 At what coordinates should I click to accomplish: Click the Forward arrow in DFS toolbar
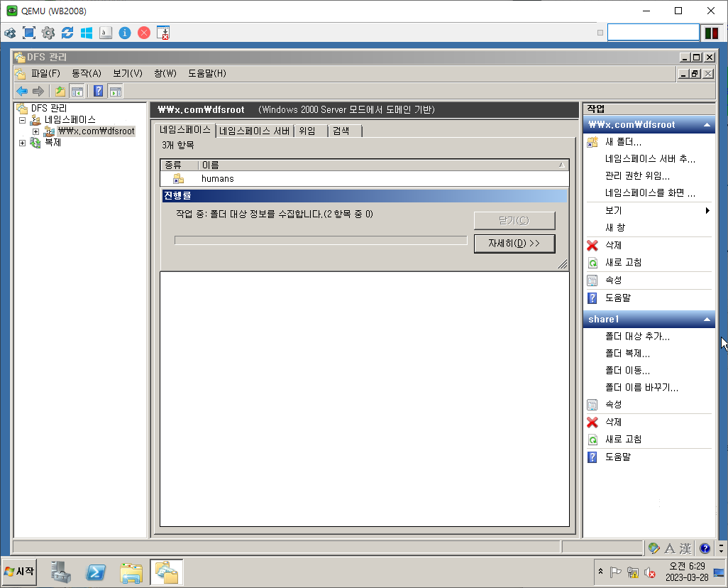[38, 91]
